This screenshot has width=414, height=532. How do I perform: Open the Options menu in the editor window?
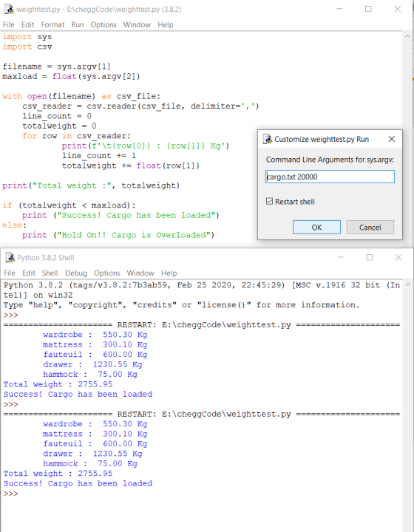coord(103,25)
